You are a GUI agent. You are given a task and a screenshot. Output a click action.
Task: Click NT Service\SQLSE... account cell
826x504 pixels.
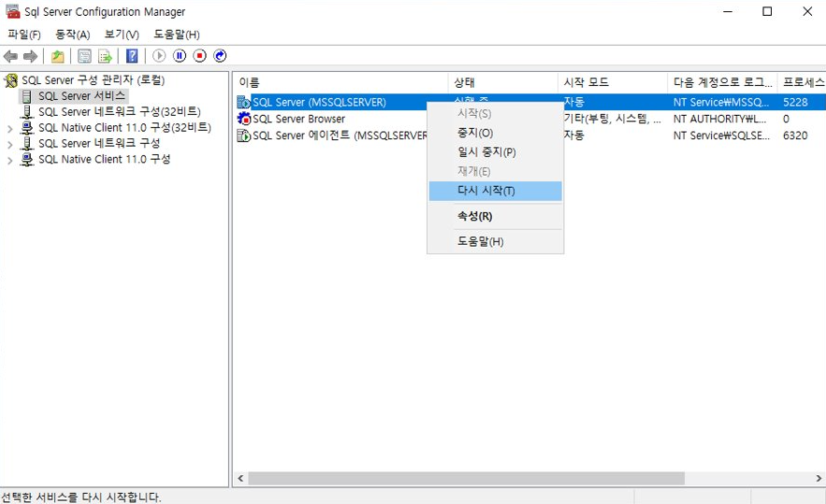(721, 136)
